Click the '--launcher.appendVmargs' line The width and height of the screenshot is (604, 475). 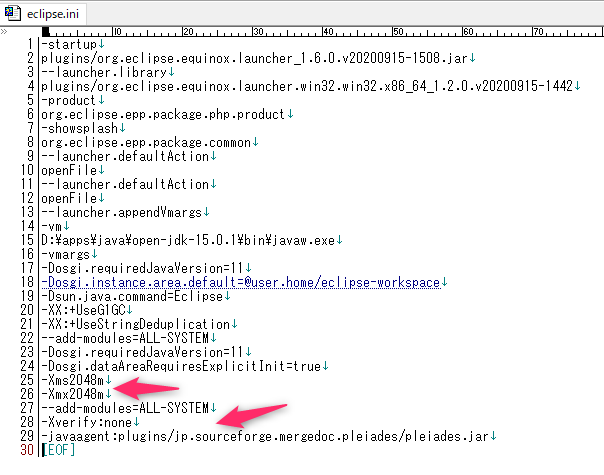pos(122,212)
